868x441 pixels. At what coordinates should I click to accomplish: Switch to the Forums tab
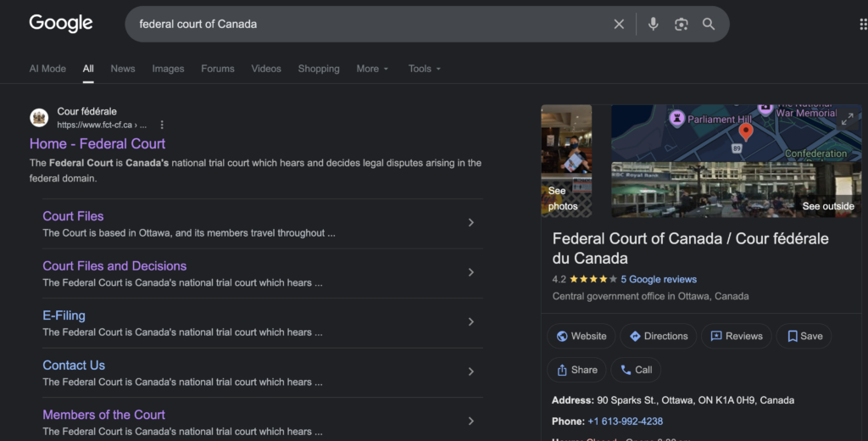pos(218,69)
